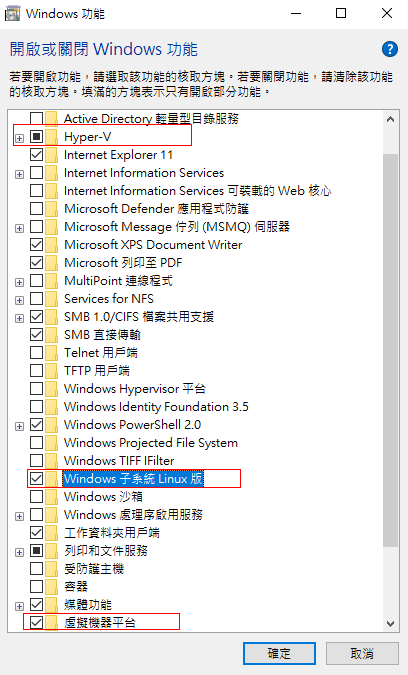Screen dimensions: 408x675
Task: Expand the Internet Information Services node
Action: click(x=19, y=174)
